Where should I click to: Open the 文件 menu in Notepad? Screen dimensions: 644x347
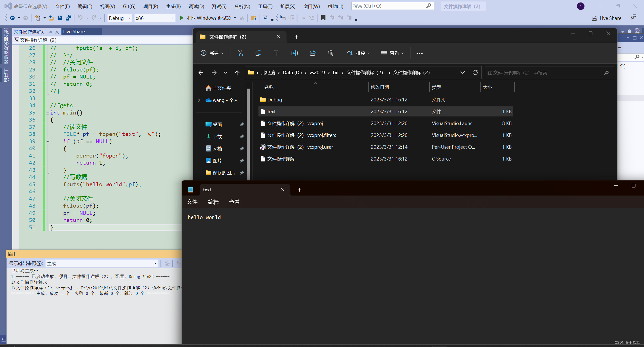pos(192,202)
